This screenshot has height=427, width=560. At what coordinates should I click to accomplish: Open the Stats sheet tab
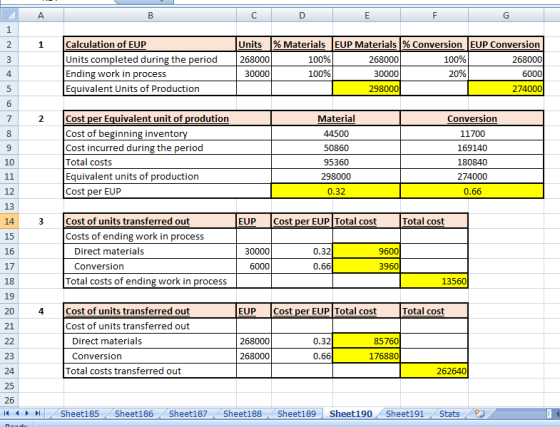point(449,413)
